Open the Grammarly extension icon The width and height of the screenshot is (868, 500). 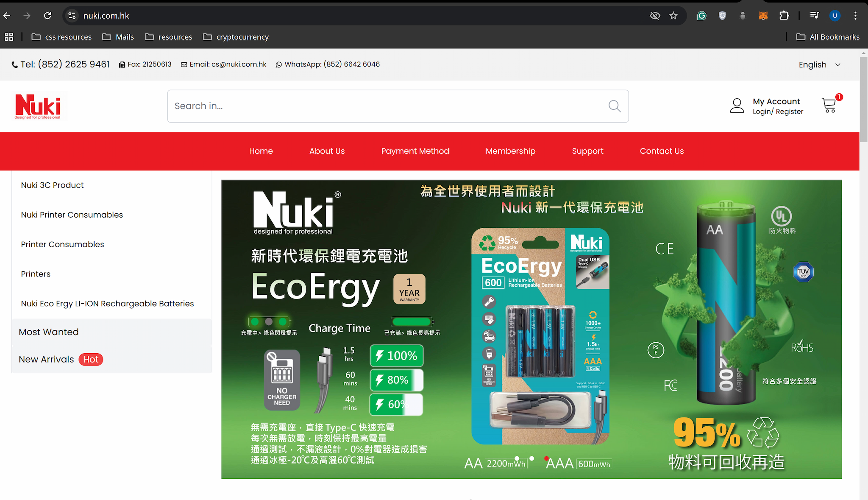click(702, 16)
